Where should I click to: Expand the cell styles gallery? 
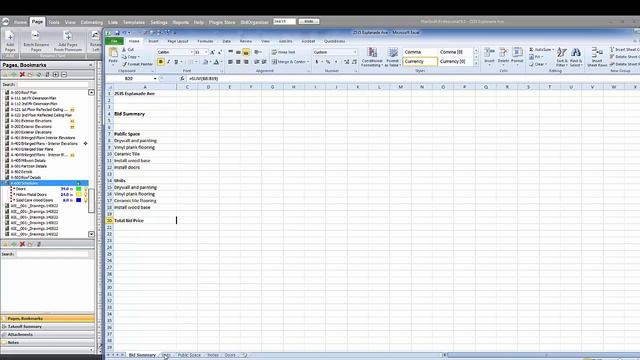point(476,64)
